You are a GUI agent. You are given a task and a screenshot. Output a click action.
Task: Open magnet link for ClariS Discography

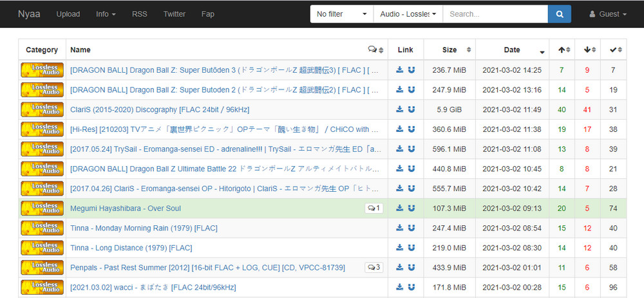(x=411, y=109)
